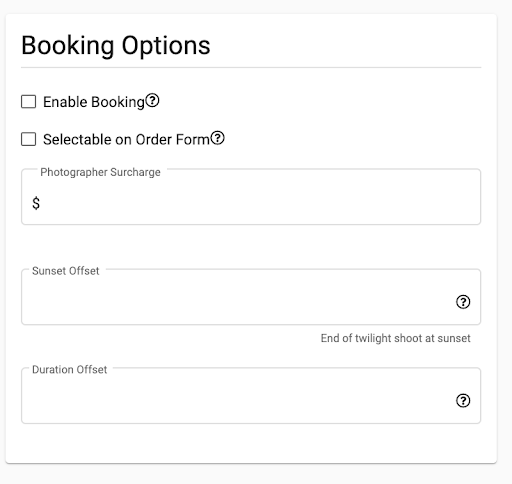The height and width of the screenshot is (484, 512).
Task: Focus the Photographer Surcharge input field
Action: pos(251,197)
